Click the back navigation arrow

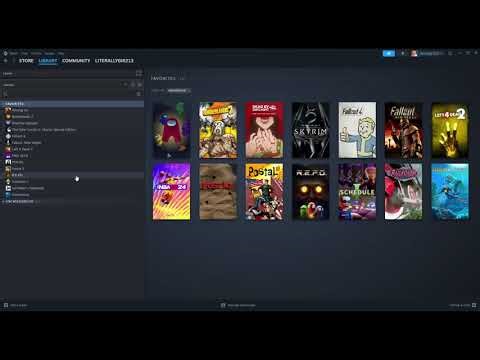pos(6,61)
